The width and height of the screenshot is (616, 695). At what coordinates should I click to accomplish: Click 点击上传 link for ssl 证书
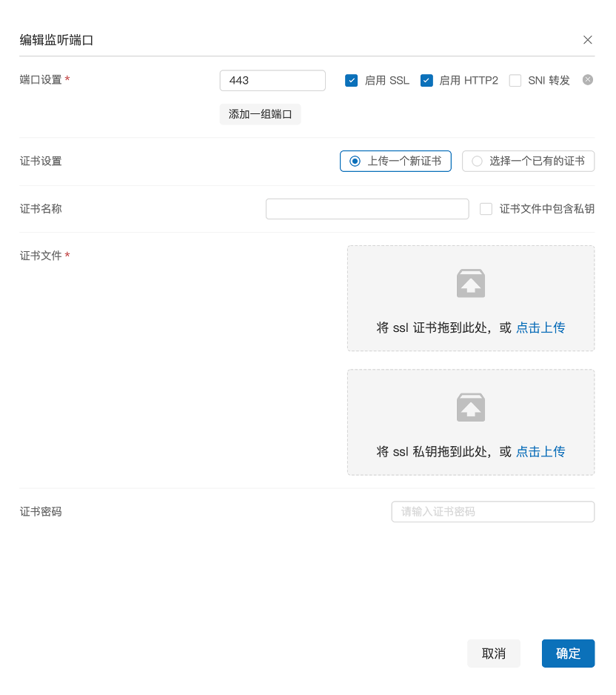point(540,327)
